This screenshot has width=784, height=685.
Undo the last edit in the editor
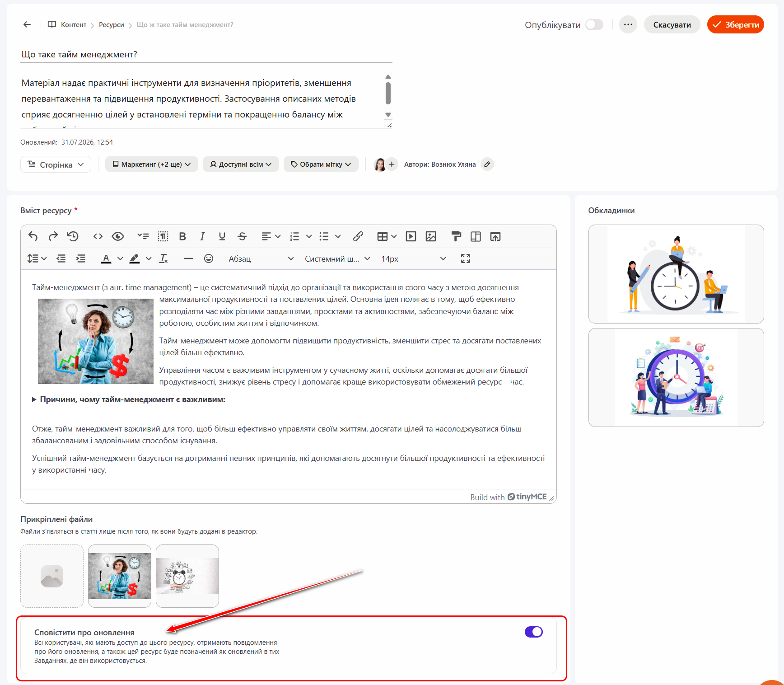tap(33, 236)
